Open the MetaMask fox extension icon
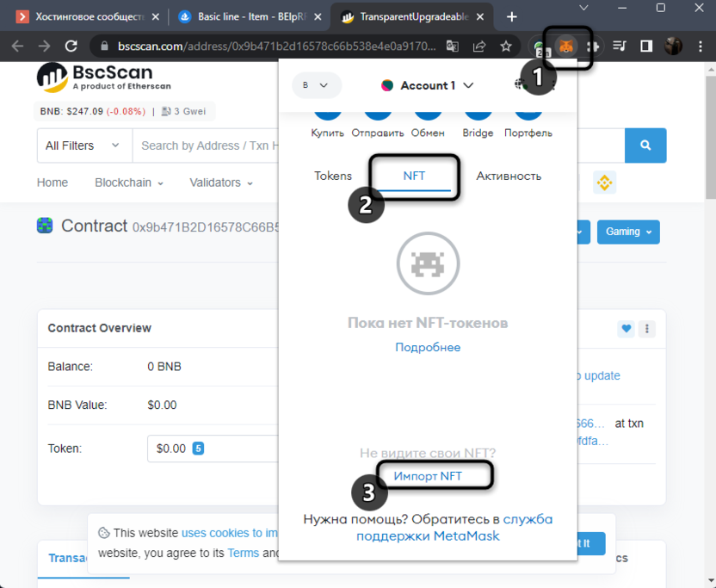The height and width of the screenshot is (588, 716). click(566, 46)
